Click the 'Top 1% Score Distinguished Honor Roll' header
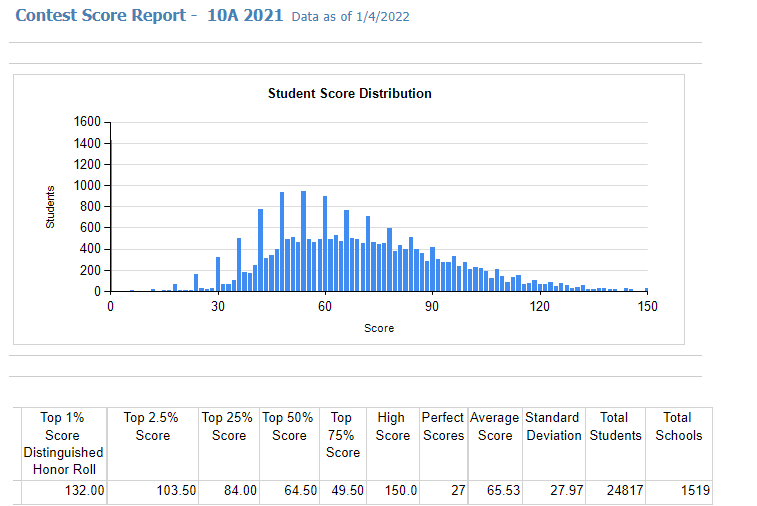Screen dimensions: 757x506 [63, 443]
